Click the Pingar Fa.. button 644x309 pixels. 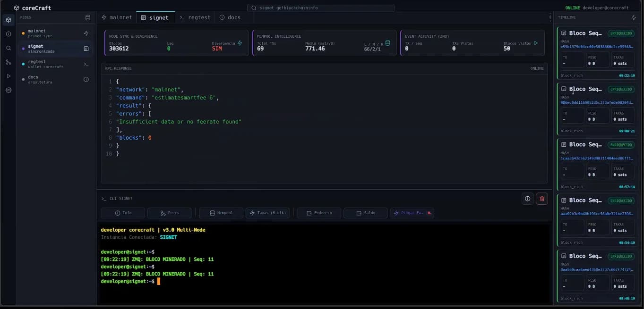click(x=412, y=213)
